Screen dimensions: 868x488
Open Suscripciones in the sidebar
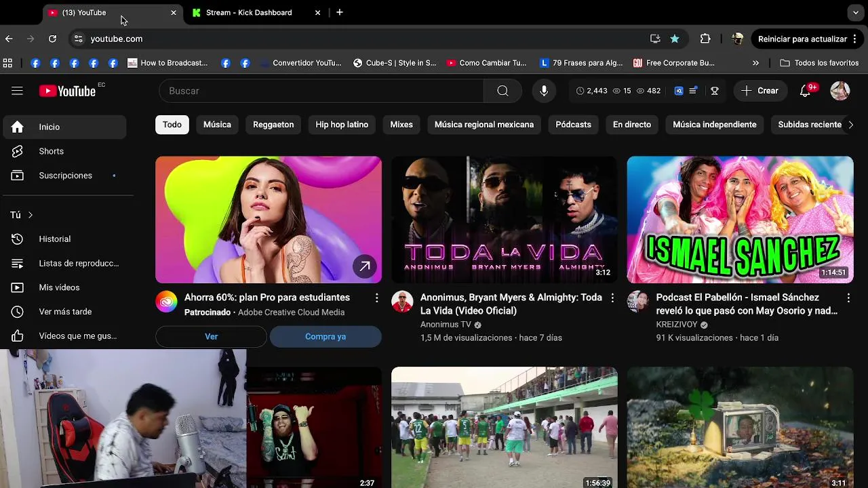click(64, 176)
